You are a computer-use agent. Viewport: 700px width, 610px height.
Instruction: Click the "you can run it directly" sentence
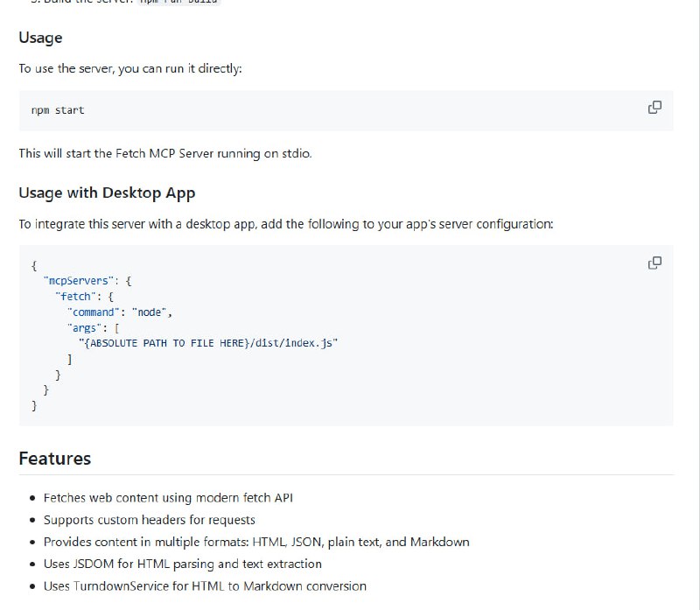130,68
